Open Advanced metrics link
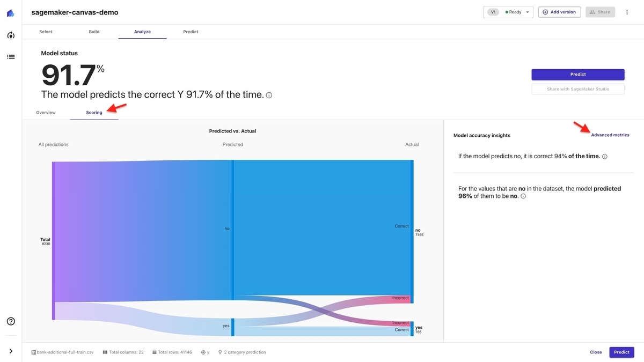This screenshot has width=644, height=362. (610, 135)
